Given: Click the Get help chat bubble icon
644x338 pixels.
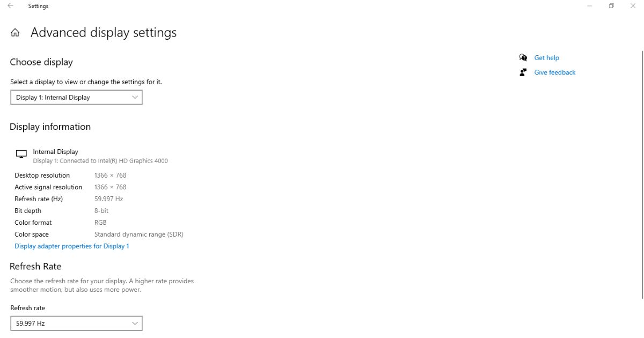Looking at the screenshot, I should 523,57.
